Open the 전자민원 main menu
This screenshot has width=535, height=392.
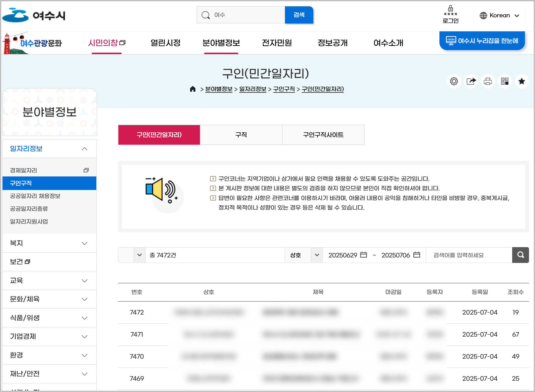(x=277, y=43)
